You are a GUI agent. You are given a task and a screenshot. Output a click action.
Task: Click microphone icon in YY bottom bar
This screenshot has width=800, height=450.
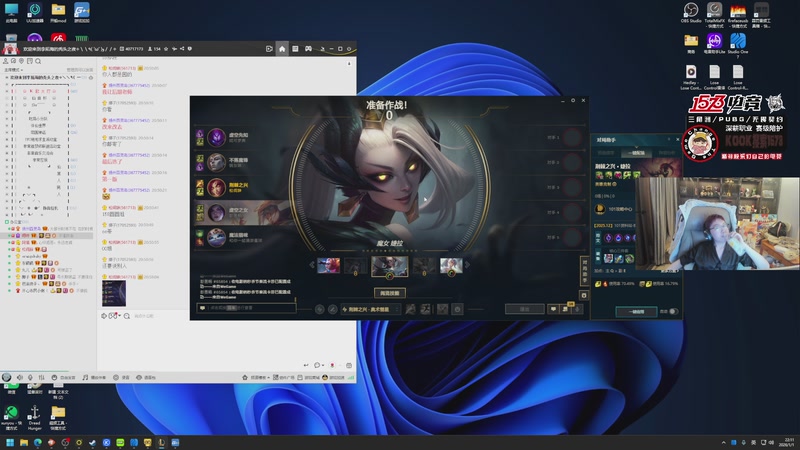(x=30, y=378)
